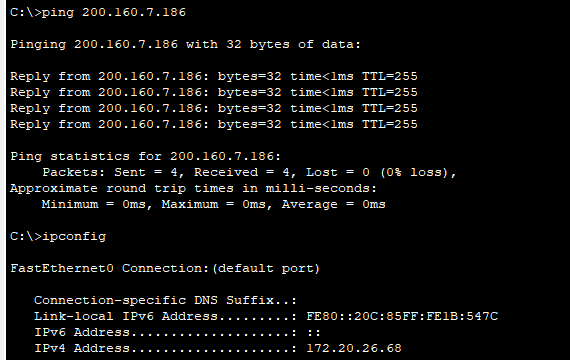
Task: Click the first 'Reply from 200.160.7.186' line
Action: tap(214, 76)
